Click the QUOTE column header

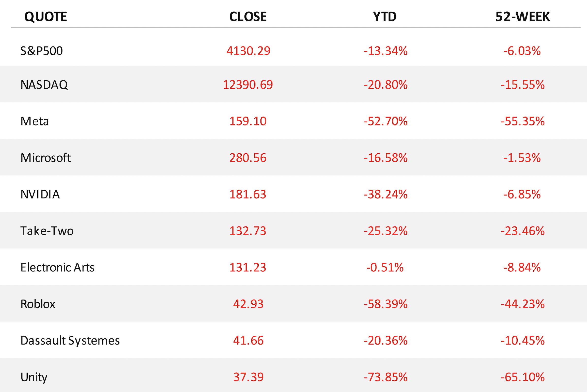[45, 17]
